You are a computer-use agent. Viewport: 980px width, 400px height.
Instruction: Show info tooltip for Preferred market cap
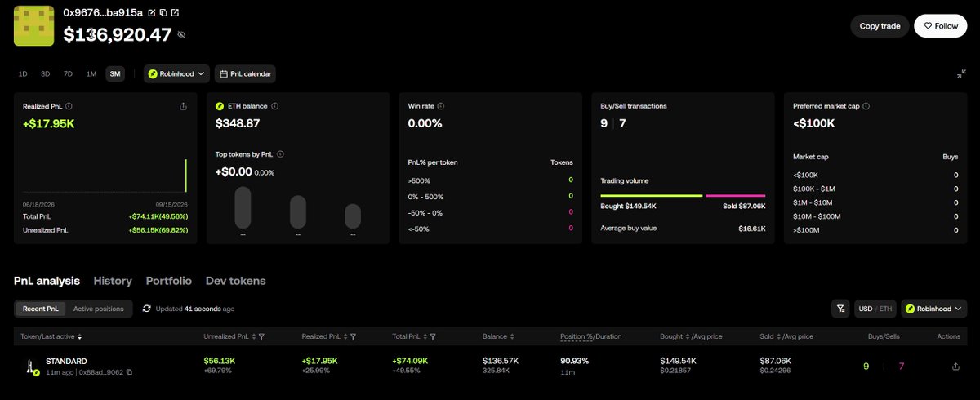pos(865,106)
